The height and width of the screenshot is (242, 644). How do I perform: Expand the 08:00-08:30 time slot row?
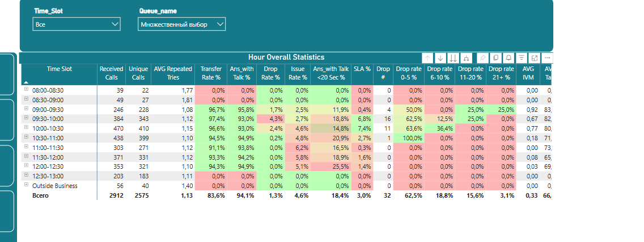26,90
